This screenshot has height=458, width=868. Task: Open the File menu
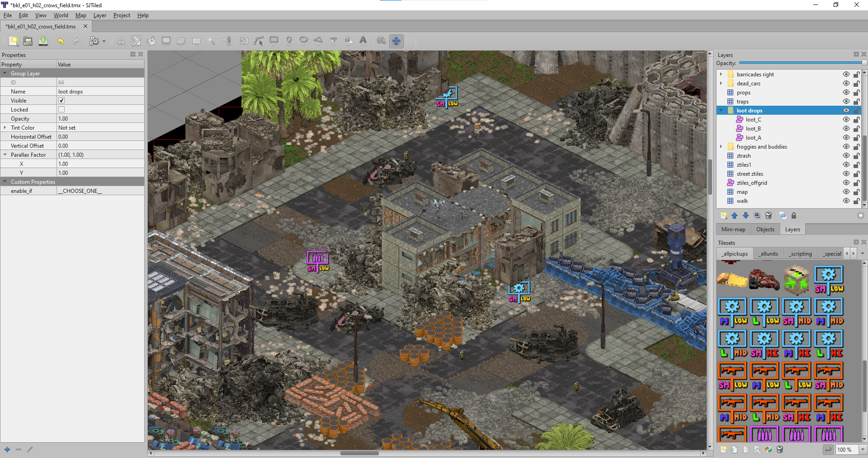click(8, 15)
